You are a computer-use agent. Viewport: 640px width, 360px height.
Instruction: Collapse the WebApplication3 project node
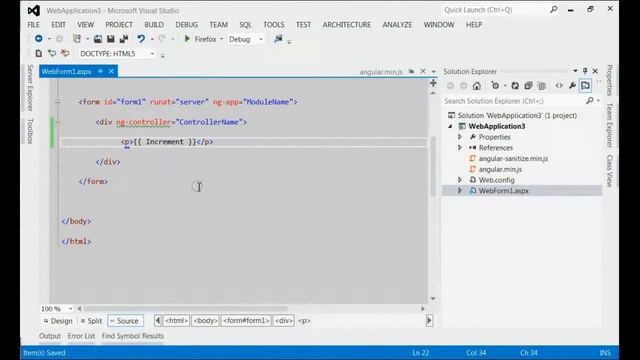click(x=451, y=127)
